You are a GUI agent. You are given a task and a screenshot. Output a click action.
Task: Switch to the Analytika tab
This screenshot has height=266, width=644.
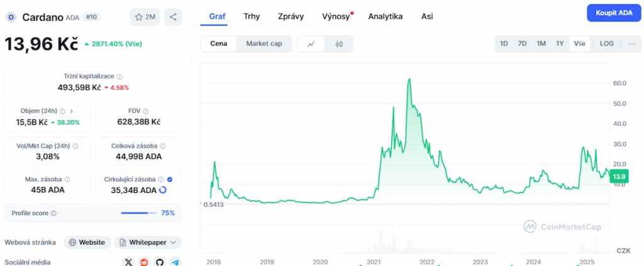point(386,16)
